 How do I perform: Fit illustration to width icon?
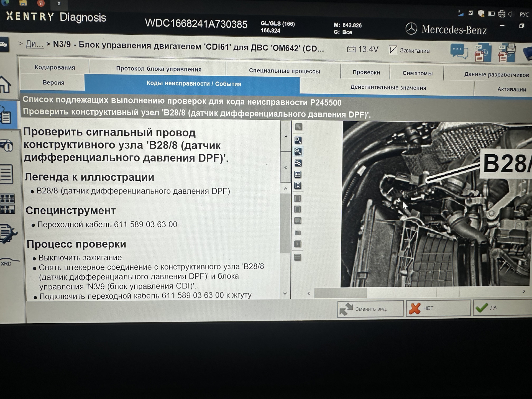click(298, 174)
